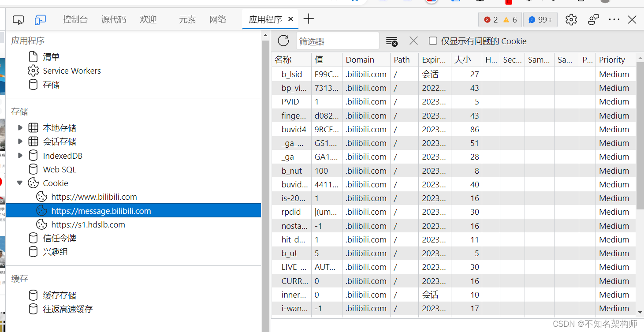Switch to the 源代码 tab
The height and width of the screenshot is (332, 644).
tap(114, 19)
